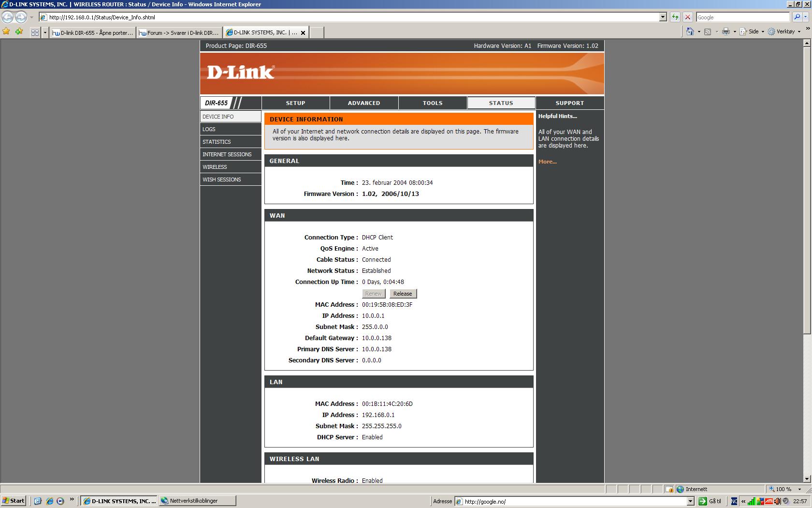Click the taskbar clock 22:57
Image resolution: width=812 pixels, height=508 pixels.
tap(799, 501)
